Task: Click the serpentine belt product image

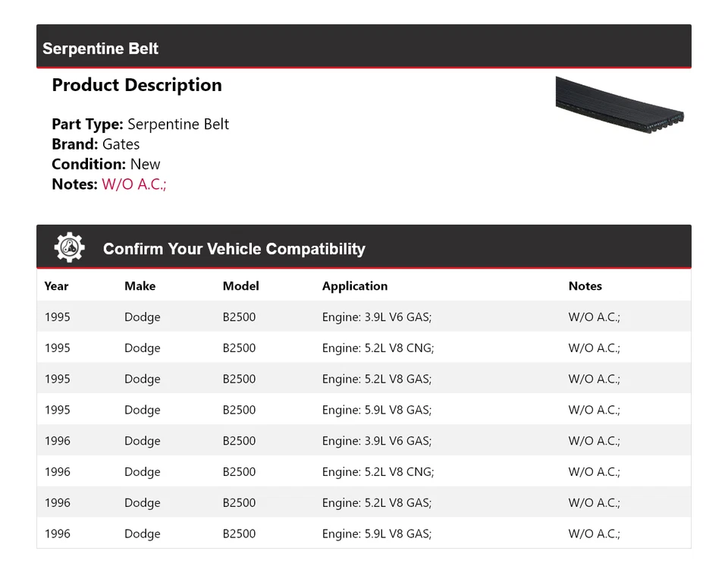Action: tap(620, 107)
